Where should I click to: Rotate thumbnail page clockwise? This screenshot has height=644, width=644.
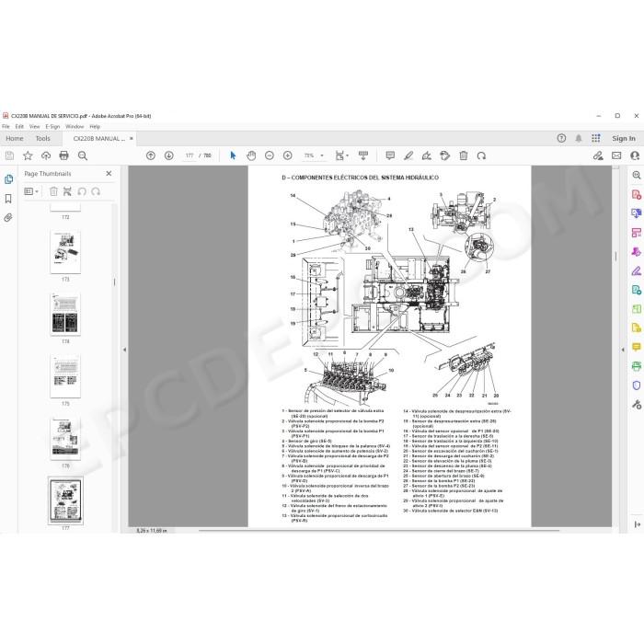click(x=96, y=191)
